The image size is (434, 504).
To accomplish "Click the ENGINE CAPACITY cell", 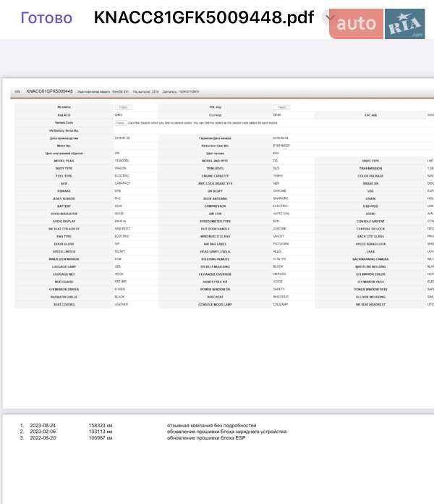I will tap(217, 175).
